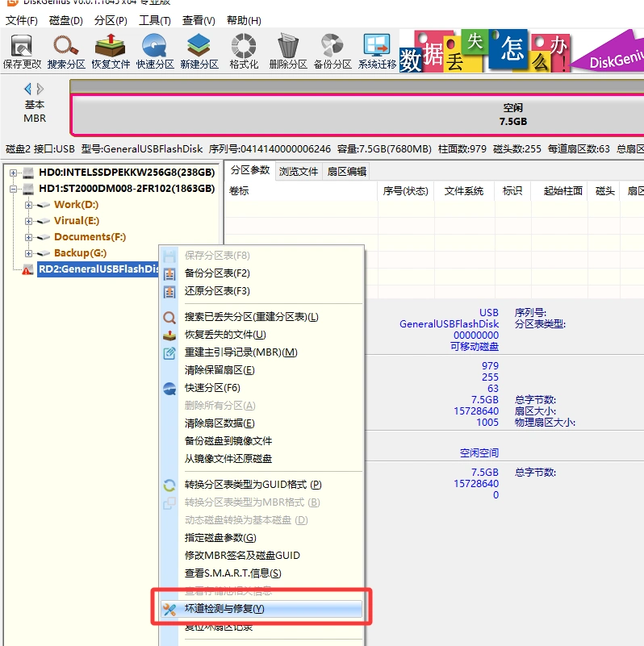Choose 从镜像文件还原磁盘 menu entry
The height and width of the screenshot is (646, 644).
click(x=262, y=459)
